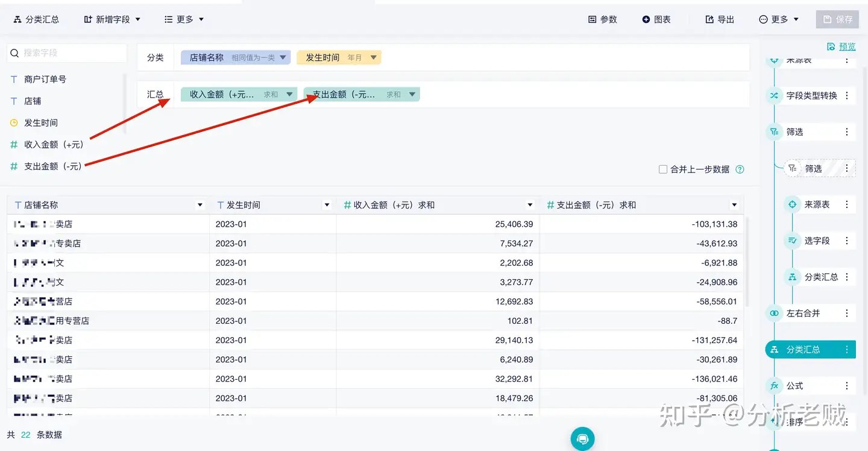Open 支出金额（-元）求和 column menu arrow

[734, 205]
